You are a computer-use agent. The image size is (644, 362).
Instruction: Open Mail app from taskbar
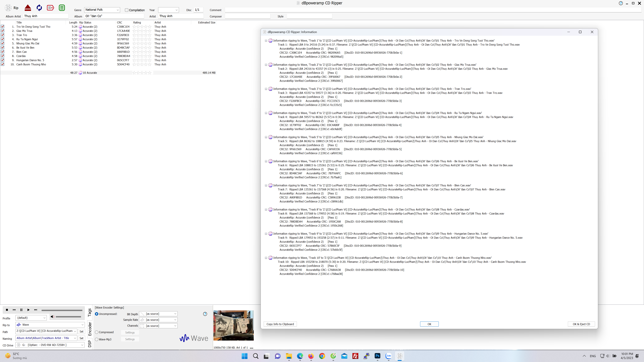pyautogui.click(x=344, y=356)
